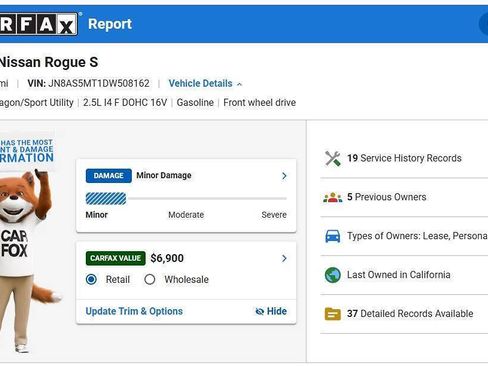The width and height of the screenshot is (488, 366).
Task: Expand Minor Damage details chevron
Action: [284, 176]
